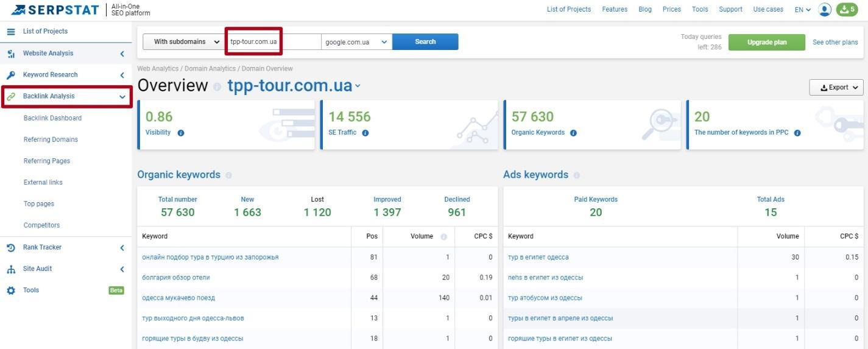
Task: Open Referring Pages in sidebar
Action: [47, 161]
